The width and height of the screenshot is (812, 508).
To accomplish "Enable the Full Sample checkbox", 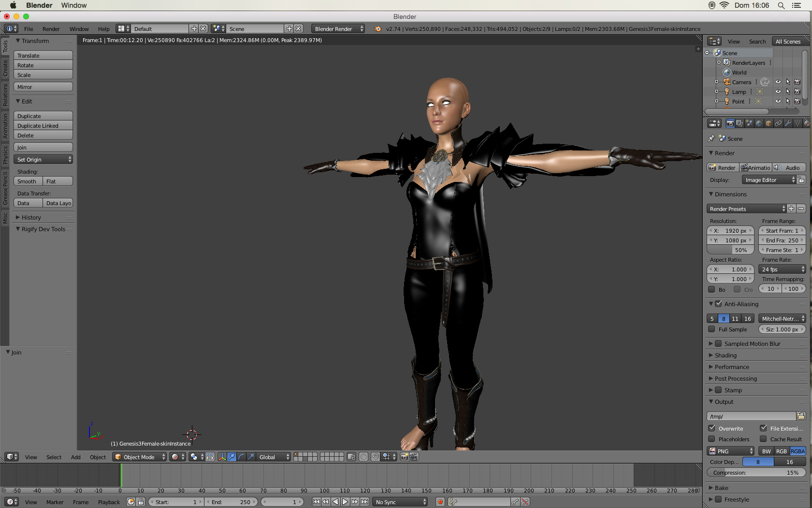I will [x=712, y=329].
